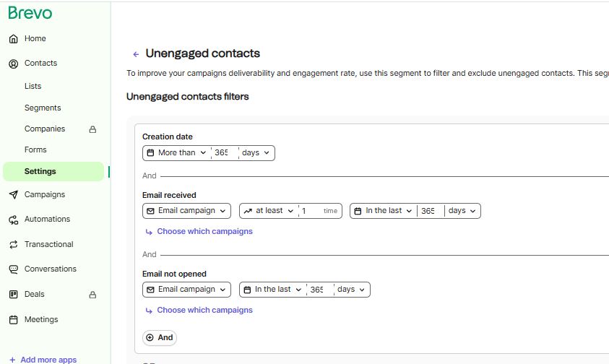Click the Automations icon in sidebar
The image size is (609, 364).
[13, 220]
